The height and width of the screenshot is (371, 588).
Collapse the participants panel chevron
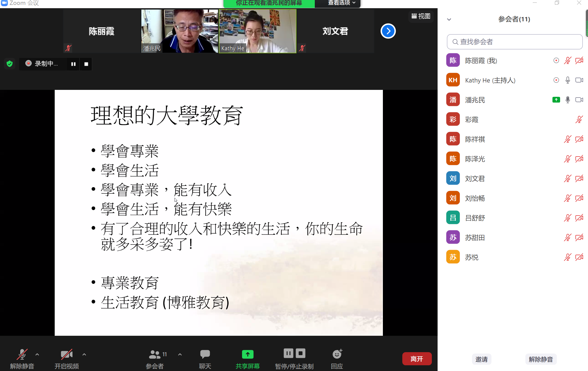click(x=449, y=19)
